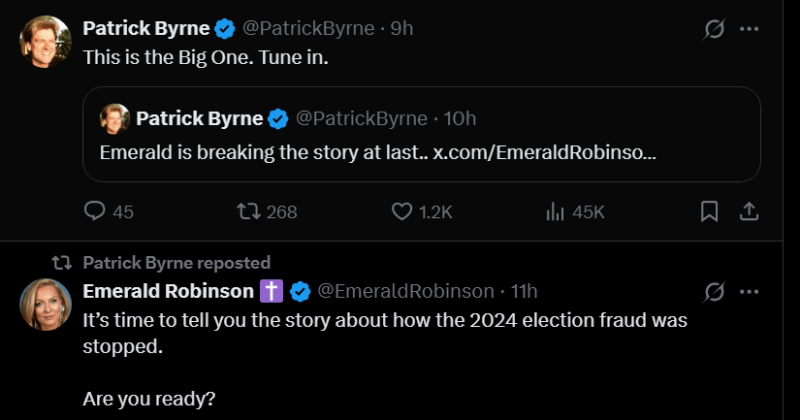
Task: Open the quoted post's 10h timestamp
Action: point(459,118)
